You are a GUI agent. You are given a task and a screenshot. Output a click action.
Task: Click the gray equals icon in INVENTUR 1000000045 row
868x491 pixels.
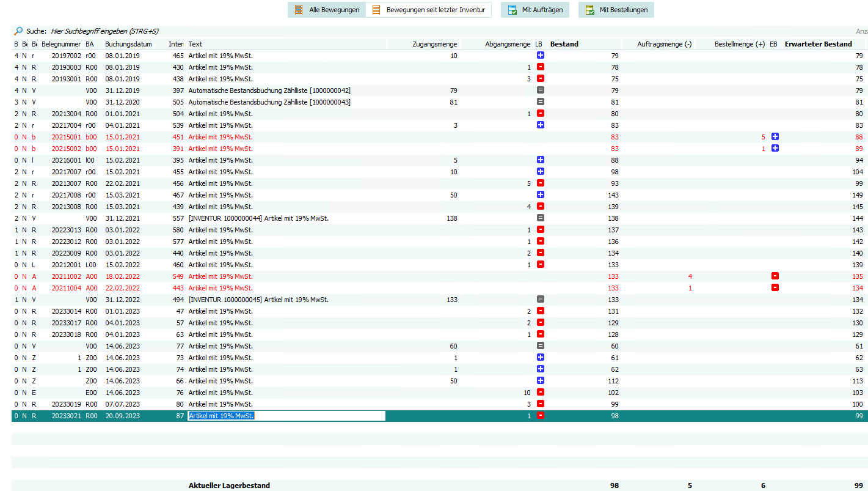pos(541,300)
